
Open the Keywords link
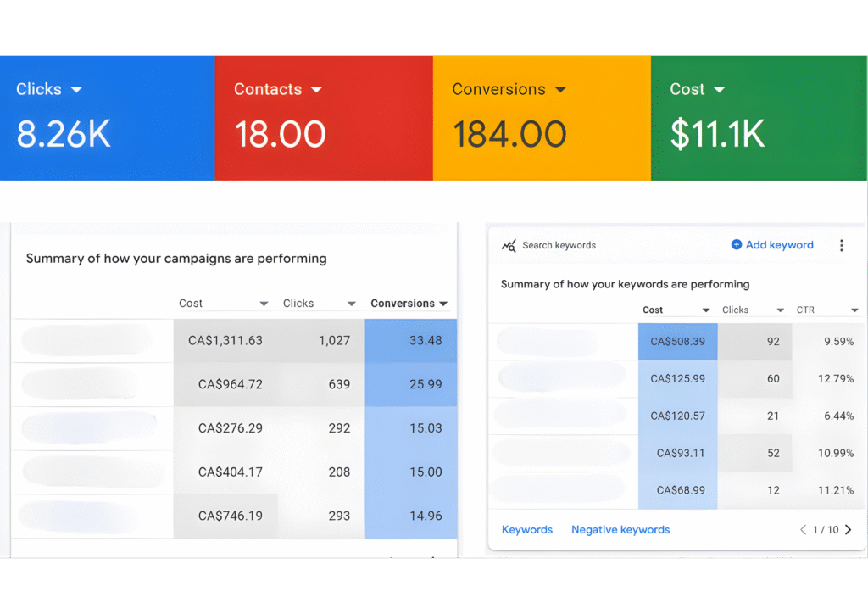(x=526, y=530)
